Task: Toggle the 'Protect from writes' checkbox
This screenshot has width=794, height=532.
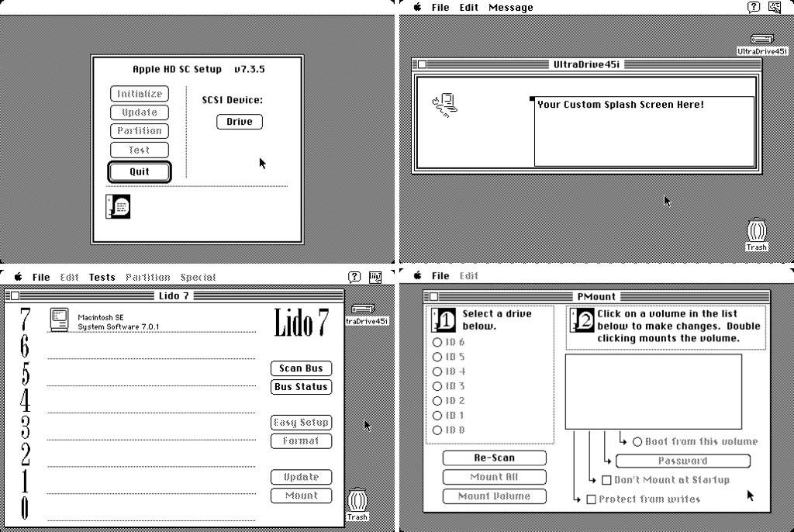Action: (x=591, y=499)
